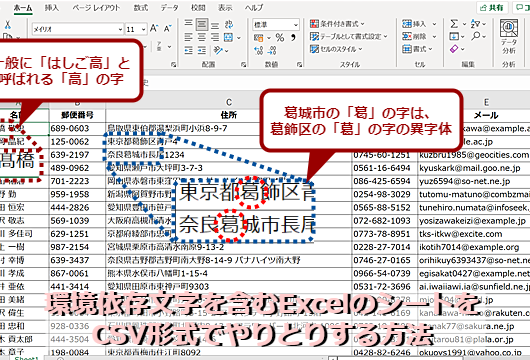Apply top vertical alignment
Image resolution: width=530 pixels, height=360 pixels.
tap(189, 24)
